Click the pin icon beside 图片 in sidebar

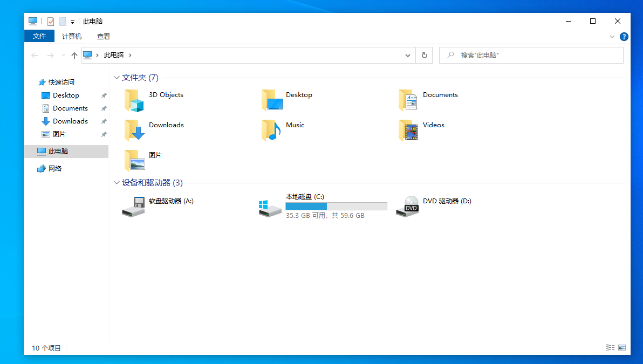coord(104,134)
